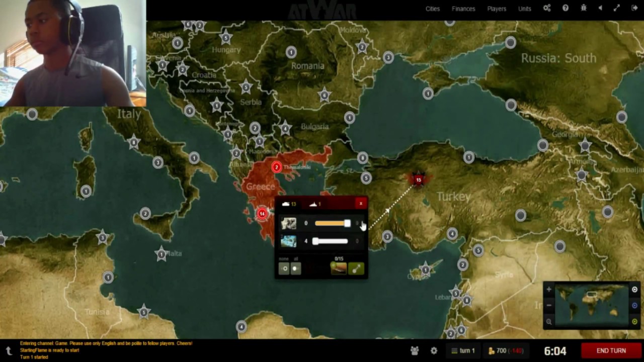Zoom in the map with plus

(x=549, y=290)
